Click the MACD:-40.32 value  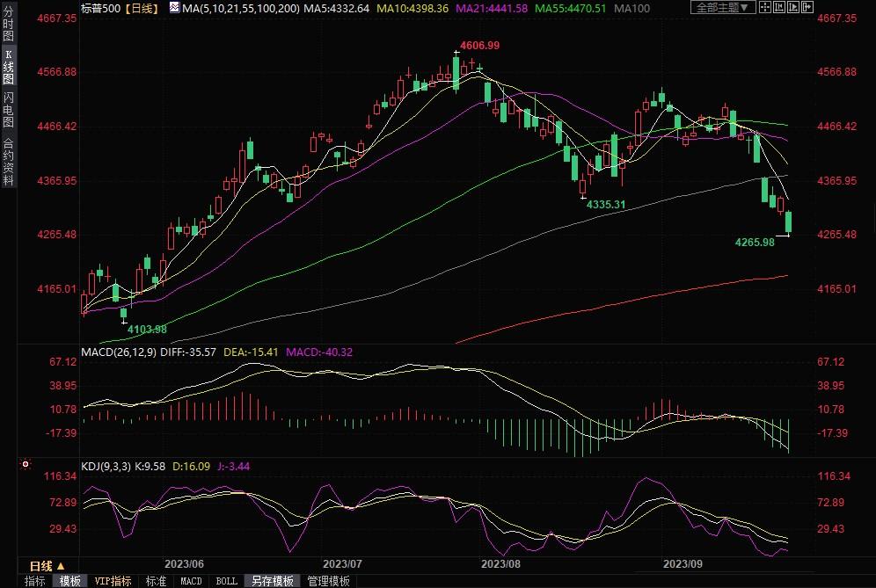coord(319,352)
